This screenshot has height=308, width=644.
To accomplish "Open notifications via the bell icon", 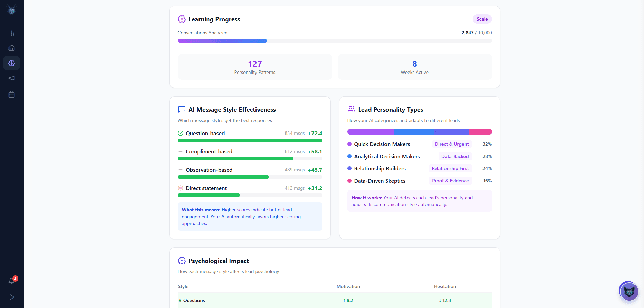I will [x=12, y=281].
